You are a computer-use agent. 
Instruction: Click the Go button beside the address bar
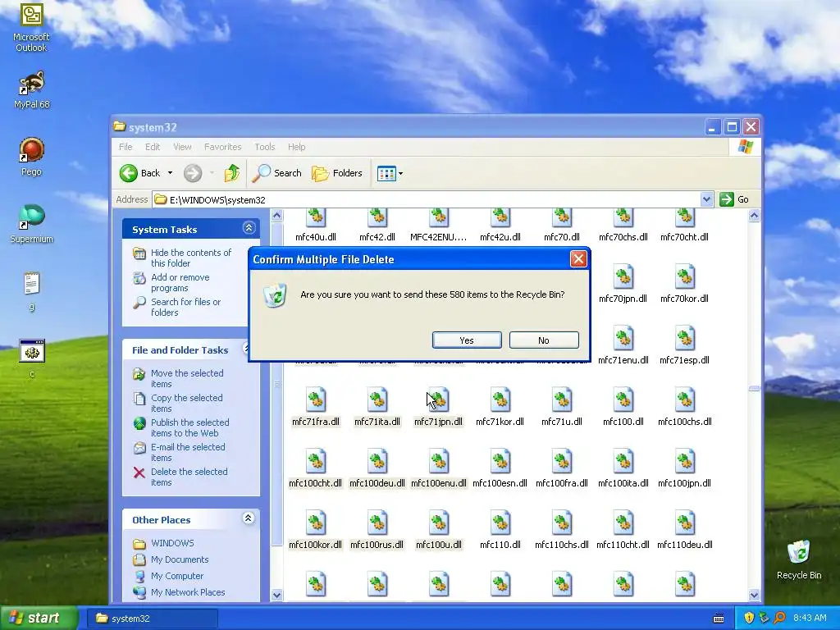(734, 200)
